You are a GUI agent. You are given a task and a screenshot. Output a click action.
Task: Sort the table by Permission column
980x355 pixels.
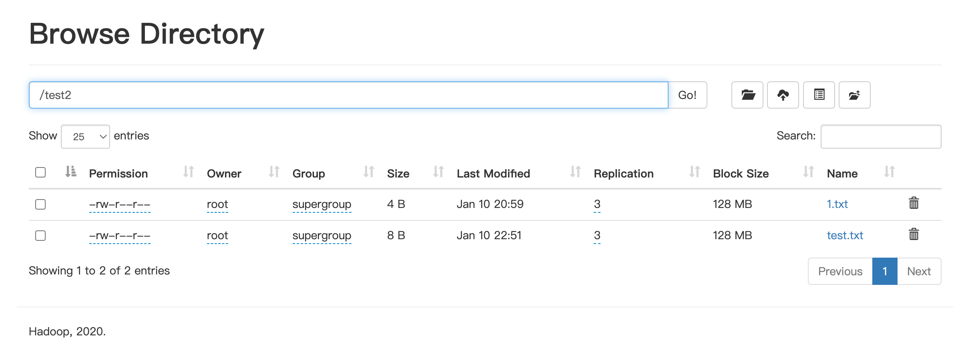(x=118, y=173)
